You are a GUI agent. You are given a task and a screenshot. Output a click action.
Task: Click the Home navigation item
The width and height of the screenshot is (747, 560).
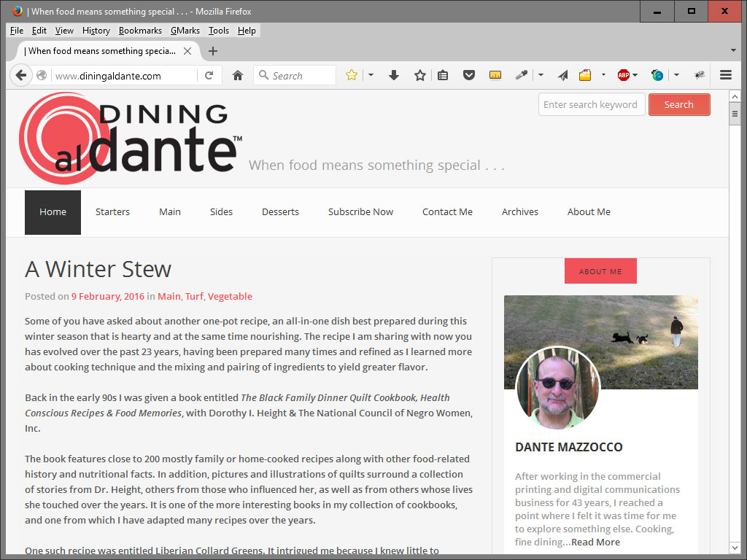[x=53, y=212]
